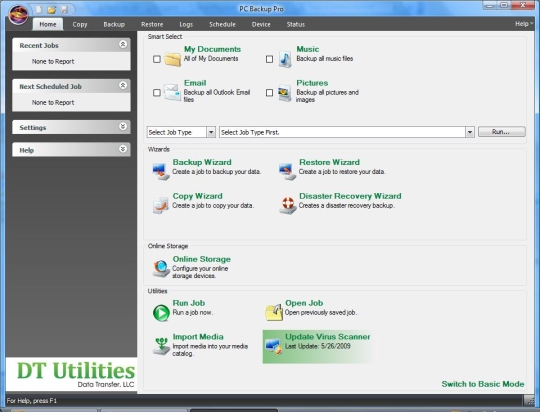The height and width of the screenshot is (412, 540).
Task: Click the green Run Job play icon
Action: (x=161, y=313)
